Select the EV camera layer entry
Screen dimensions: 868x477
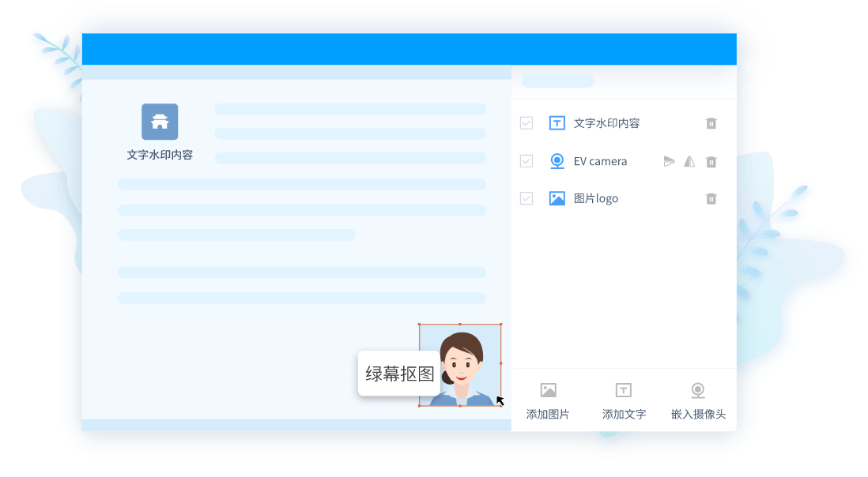coord(601,160)
